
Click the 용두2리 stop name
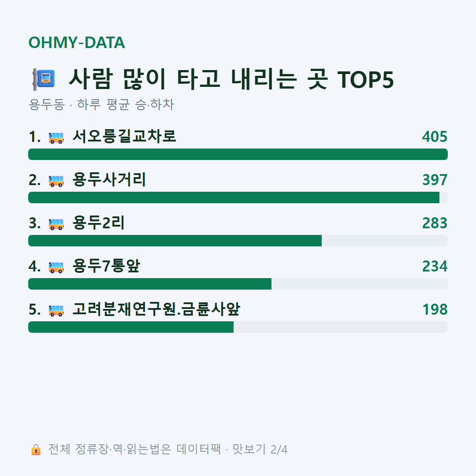(x=98, y=223)
